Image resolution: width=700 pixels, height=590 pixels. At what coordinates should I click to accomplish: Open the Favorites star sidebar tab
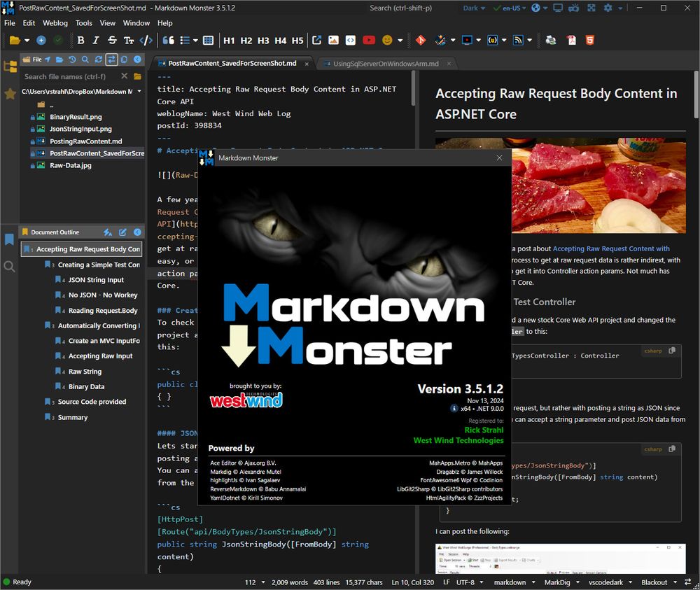[x=10, y=94]
